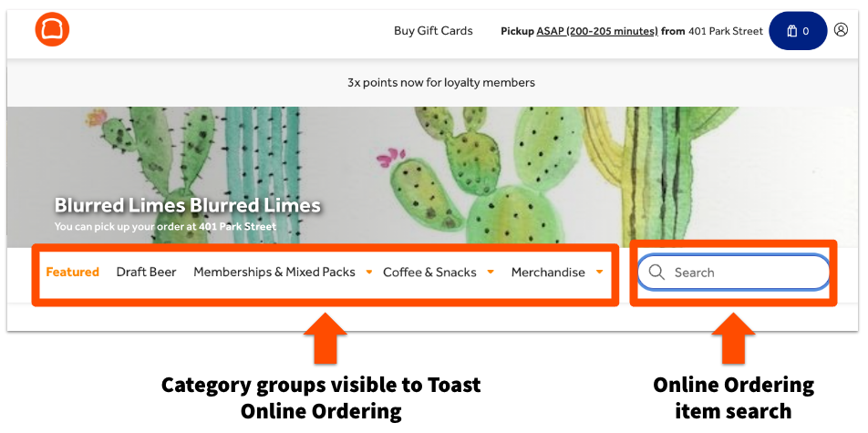Expand the Coffee & Snacks dropdown arrow

491,273
